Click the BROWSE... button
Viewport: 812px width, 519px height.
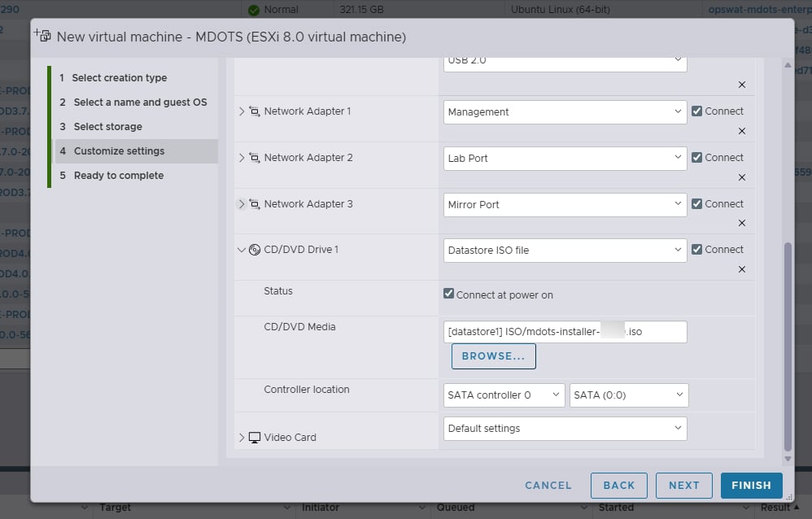494,356
